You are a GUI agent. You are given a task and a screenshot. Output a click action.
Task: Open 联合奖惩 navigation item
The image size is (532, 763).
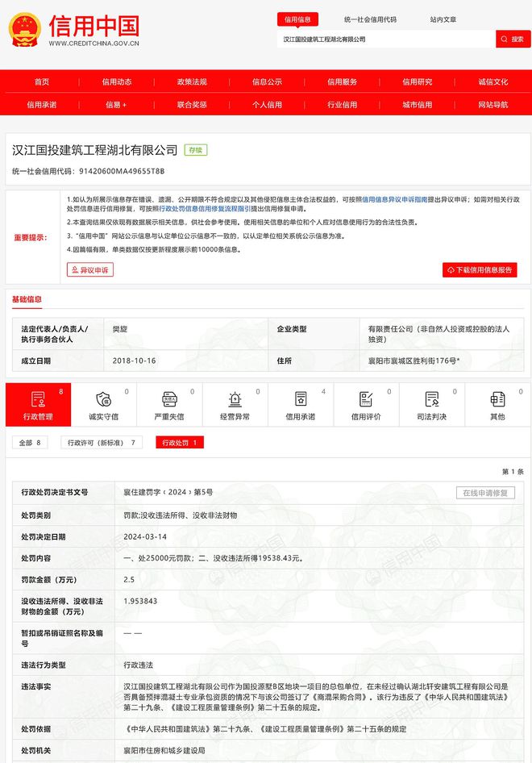pos(192,105)
